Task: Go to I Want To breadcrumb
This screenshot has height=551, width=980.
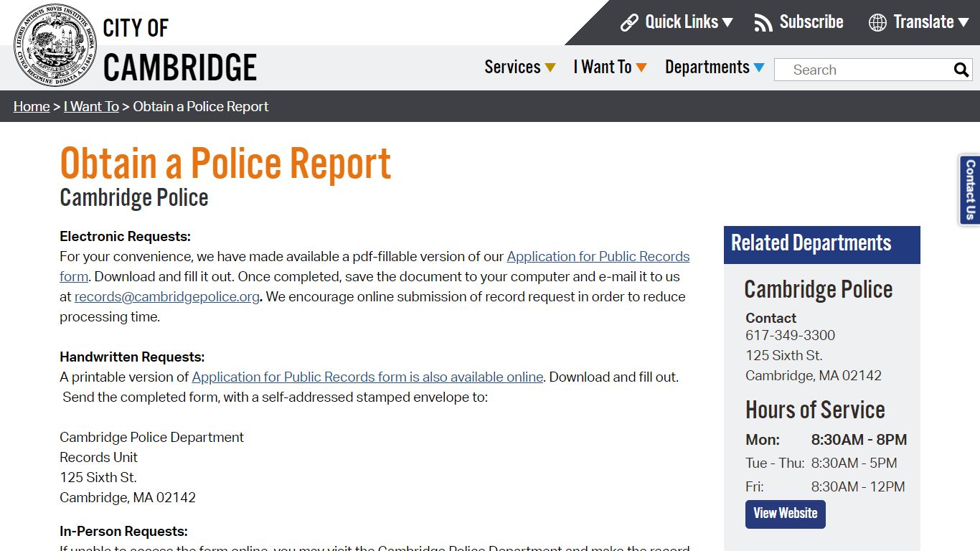Action: pos(91,106)
